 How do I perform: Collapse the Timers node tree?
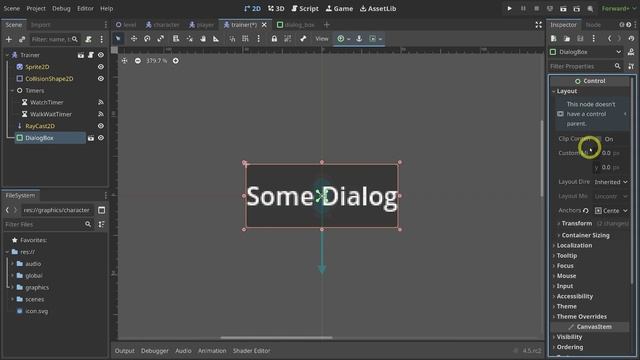(12, 91)
